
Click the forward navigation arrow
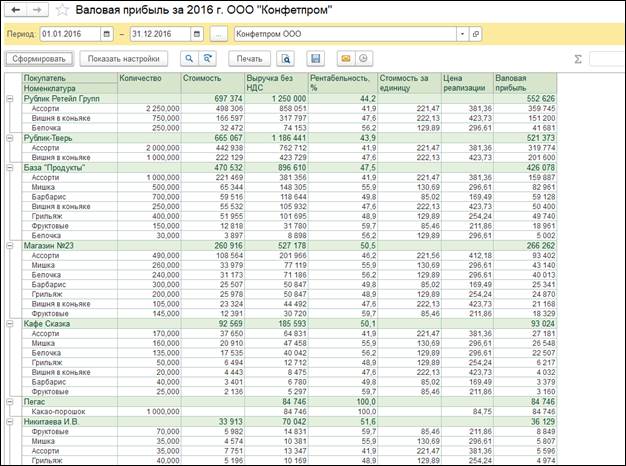(38, 10)
